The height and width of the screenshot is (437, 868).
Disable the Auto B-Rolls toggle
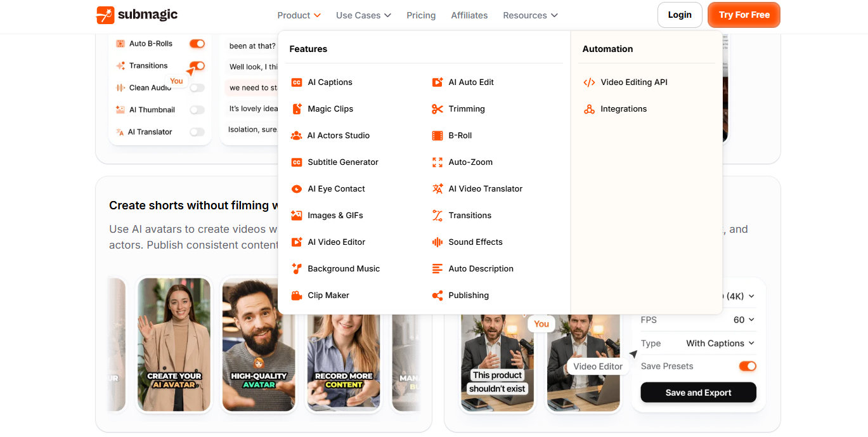point(197,44)
